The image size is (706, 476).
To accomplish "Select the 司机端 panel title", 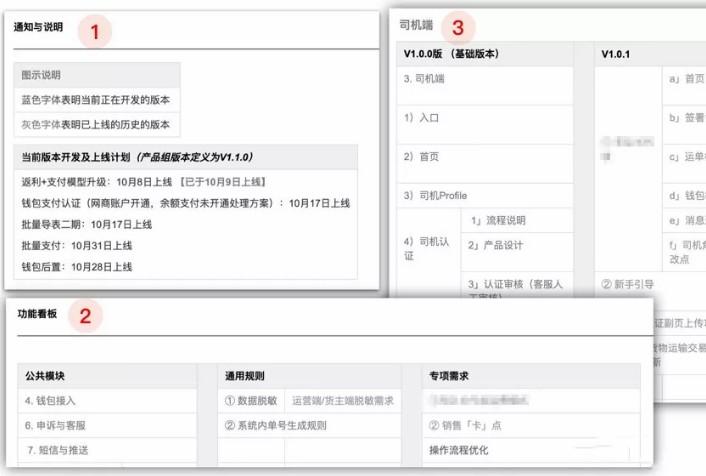I will 416,25.
